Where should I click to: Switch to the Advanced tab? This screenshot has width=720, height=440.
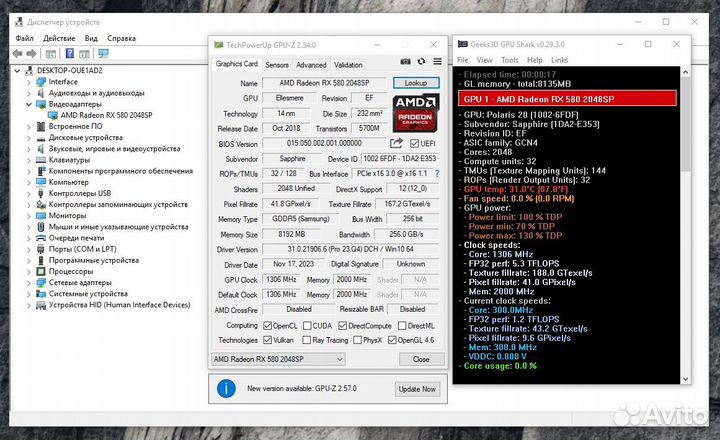coord(311,65)
